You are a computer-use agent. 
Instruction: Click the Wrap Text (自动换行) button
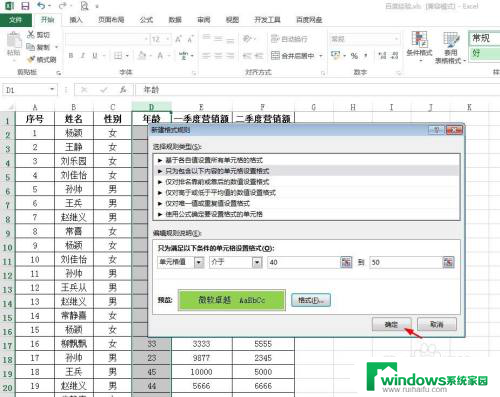(x=289, y=39)
